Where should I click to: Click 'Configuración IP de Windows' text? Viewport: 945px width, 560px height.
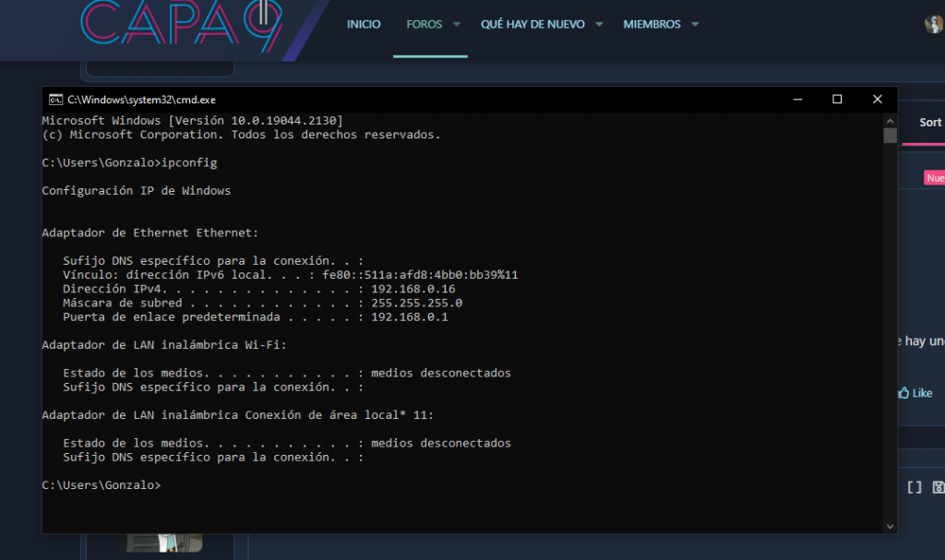point(137,191)
